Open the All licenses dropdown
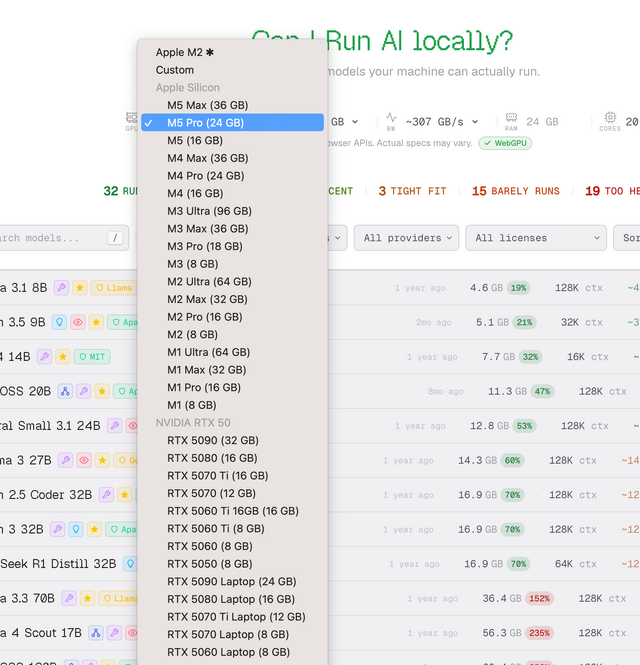 (535, 238)
